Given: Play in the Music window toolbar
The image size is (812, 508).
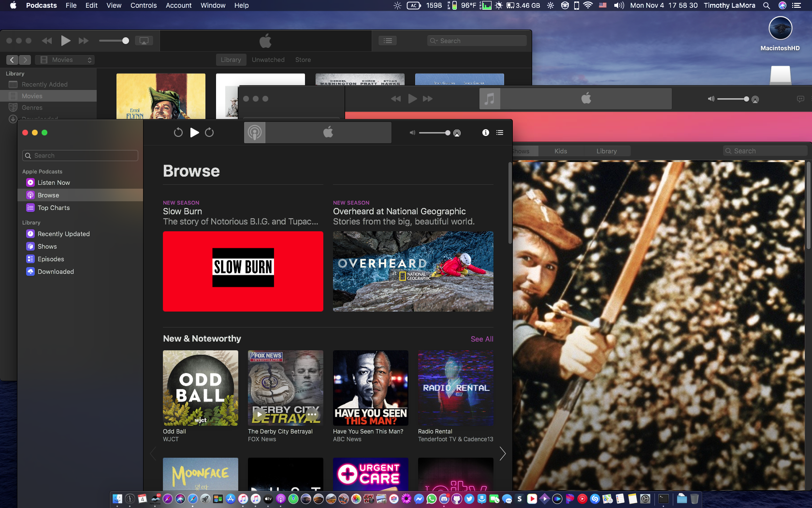Looking at the screenshot, I should click(x=412, y=99).
